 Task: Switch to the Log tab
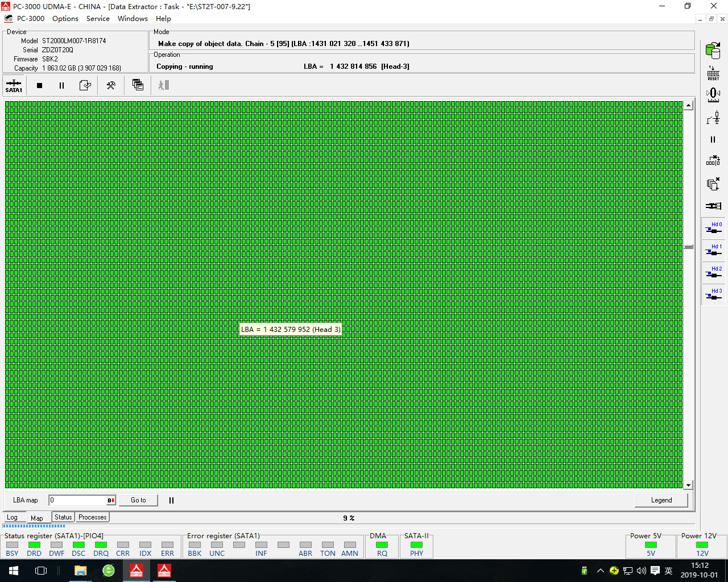[x=12, y=518]
